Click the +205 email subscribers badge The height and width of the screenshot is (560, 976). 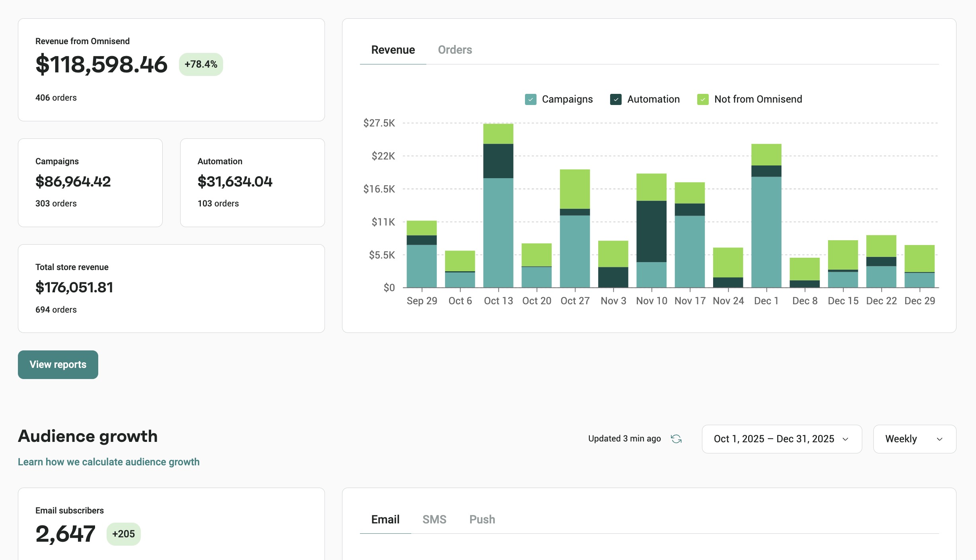[x=123, y=534]
